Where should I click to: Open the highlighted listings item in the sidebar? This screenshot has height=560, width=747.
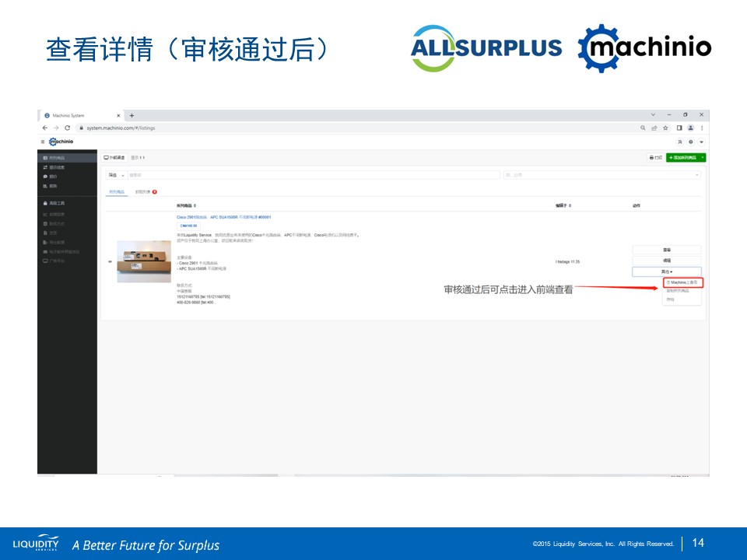tap(67, 158)
